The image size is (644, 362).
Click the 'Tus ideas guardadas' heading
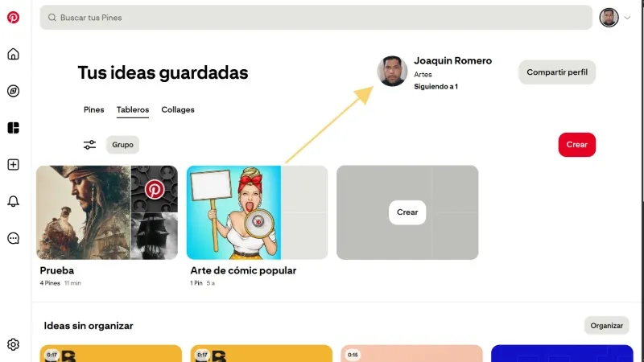point(163,72)
